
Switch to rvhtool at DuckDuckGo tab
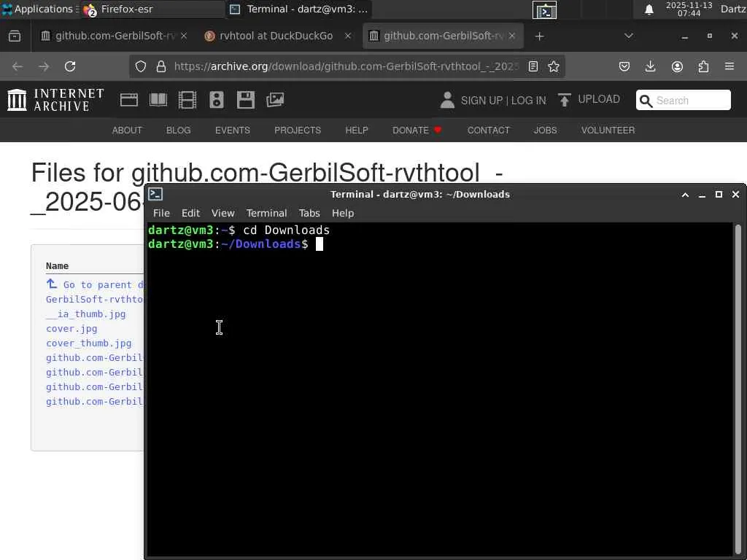click(x=276, y=36)
